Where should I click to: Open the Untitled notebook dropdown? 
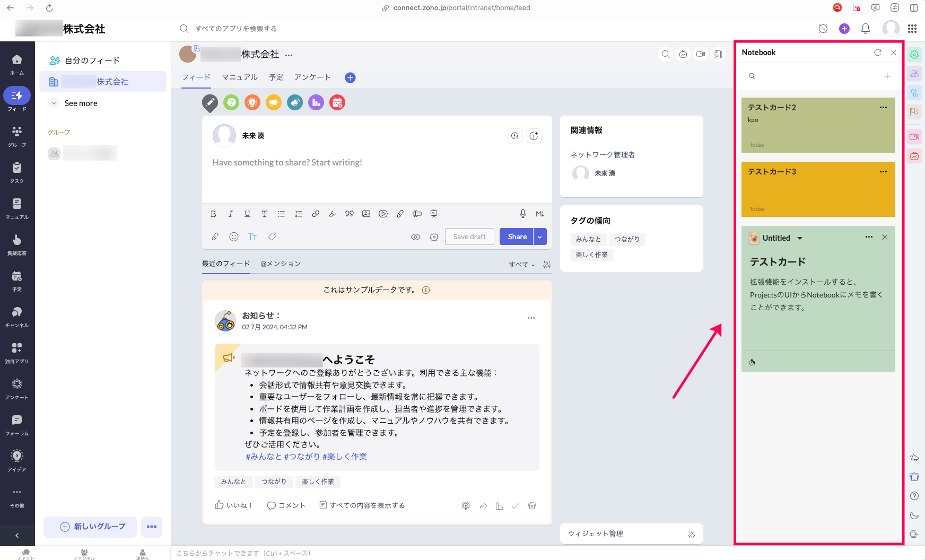click(x=800, y=238)
